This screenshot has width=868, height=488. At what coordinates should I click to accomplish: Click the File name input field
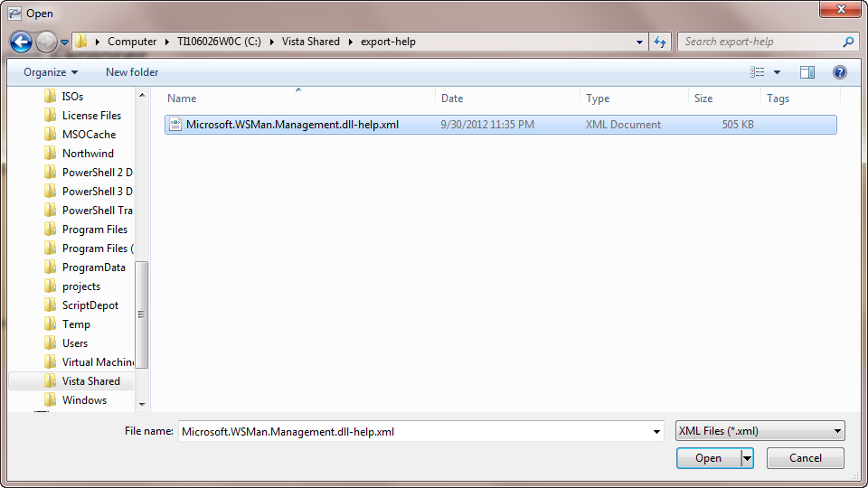pyautogui.click(x=413, y=431)
